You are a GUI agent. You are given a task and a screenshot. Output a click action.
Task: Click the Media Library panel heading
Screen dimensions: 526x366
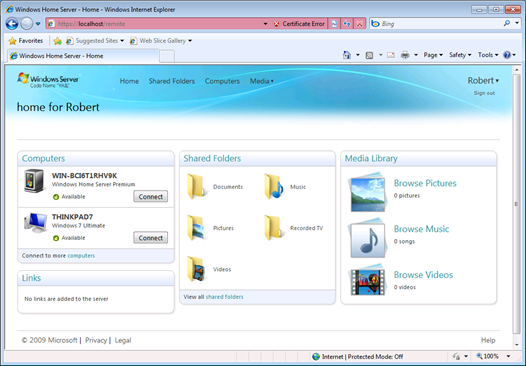(371, 159)
